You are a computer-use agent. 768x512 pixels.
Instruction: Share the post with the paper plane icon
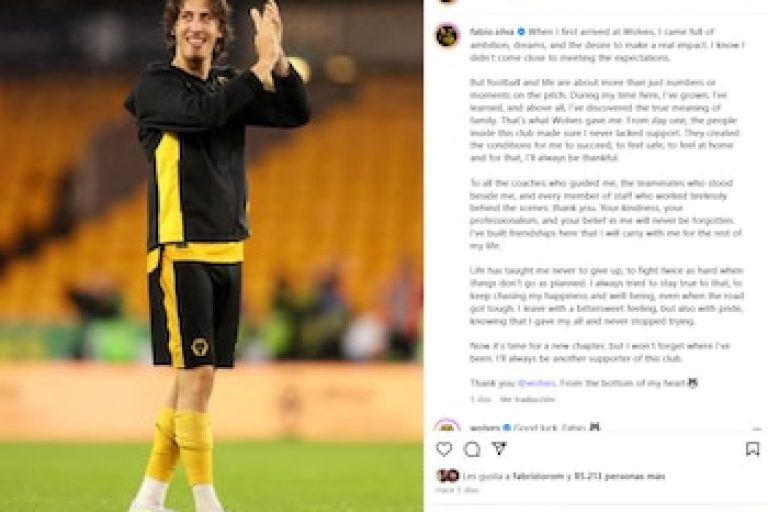tap(499, 448)
